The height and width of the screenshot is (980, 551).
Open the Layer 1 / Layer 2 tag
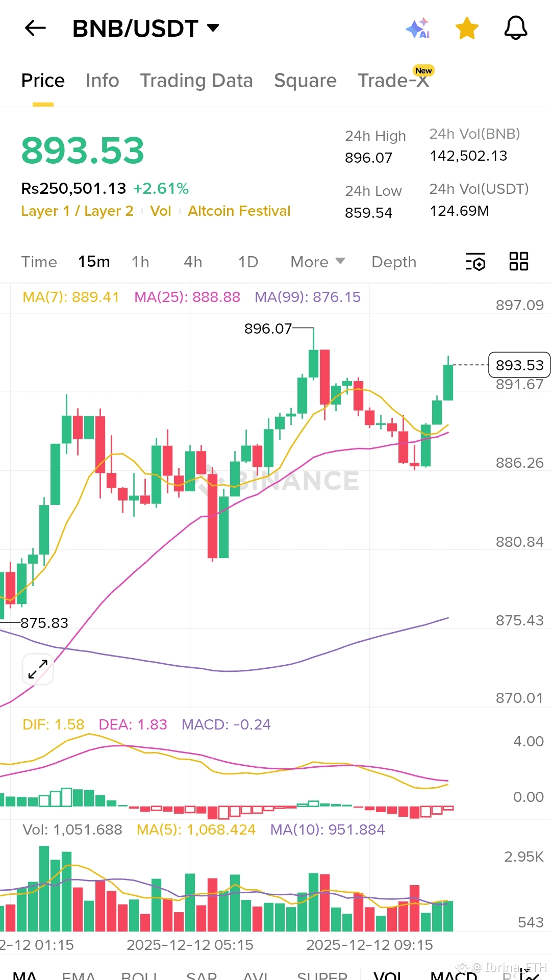coord(77,211)
